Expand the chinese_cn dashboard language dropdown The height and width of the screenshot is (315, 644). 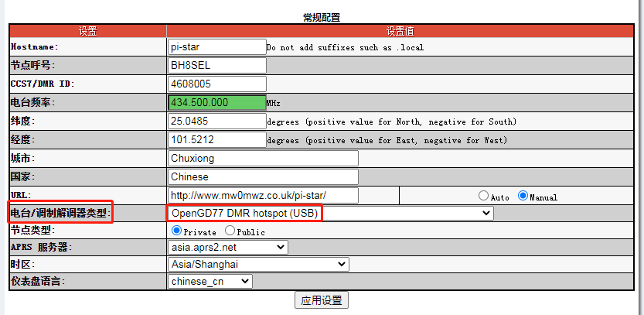[210, 282]
